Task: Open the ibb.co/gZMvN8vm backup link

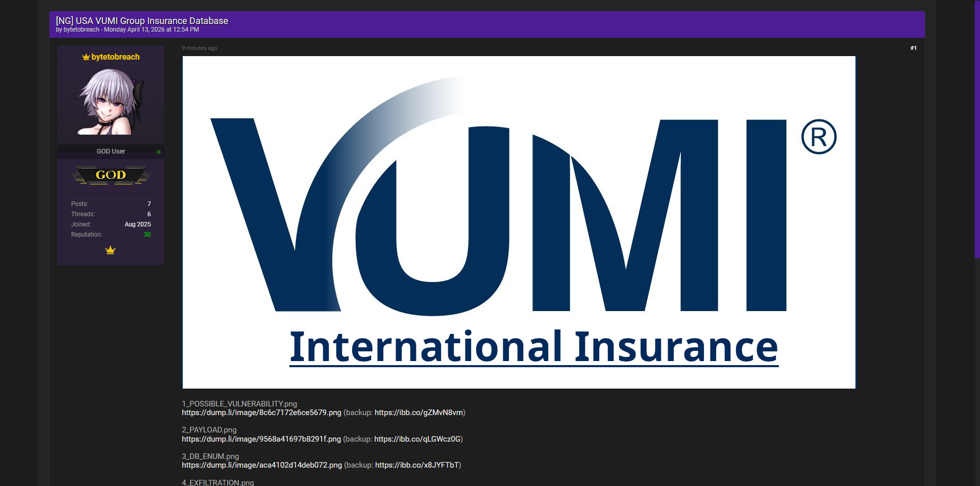Action: click(419, 413)
